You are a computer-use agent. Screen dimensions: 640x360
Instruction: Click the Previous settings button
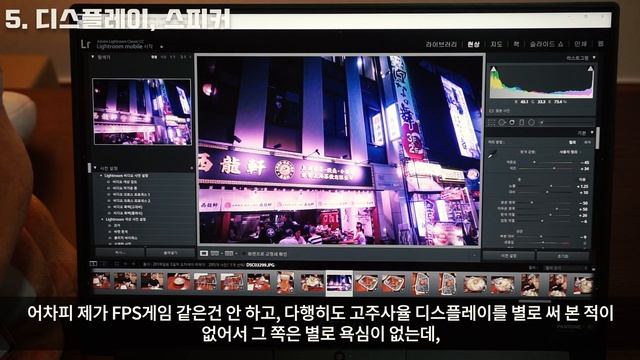coord(509,256)
